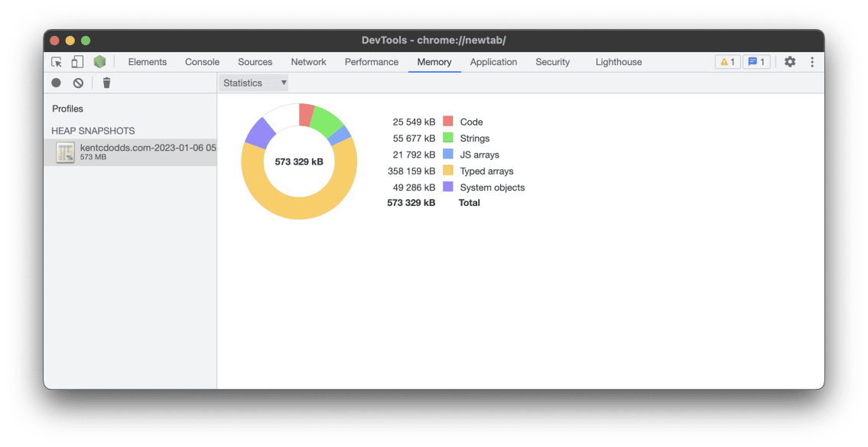Click the green Strings legend swatch
Viewport: 868px width, 447px height.
(x=448, y=137)
